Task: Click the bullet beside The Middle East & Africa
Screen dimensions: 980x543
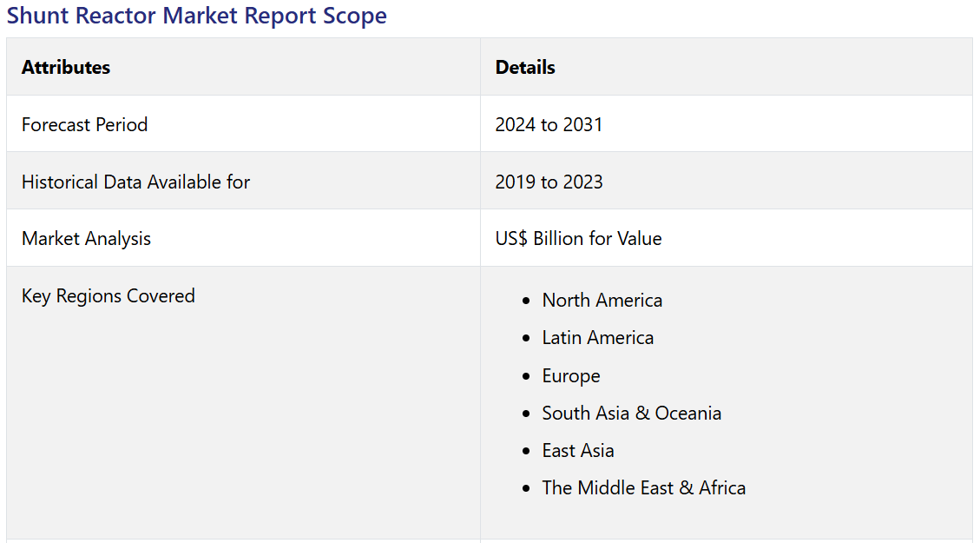Action: click(x=526, y=488)
